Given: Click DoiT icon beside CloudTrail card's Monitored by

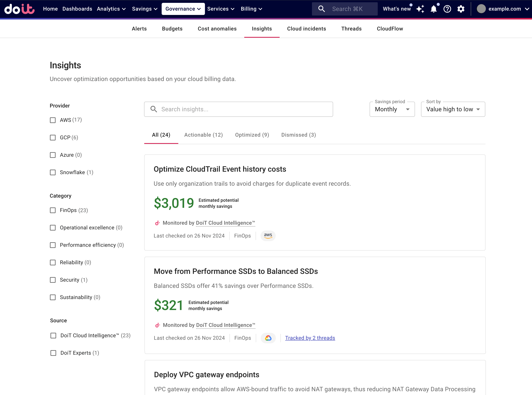Looking at the screenshot, I should pos(157,223).
